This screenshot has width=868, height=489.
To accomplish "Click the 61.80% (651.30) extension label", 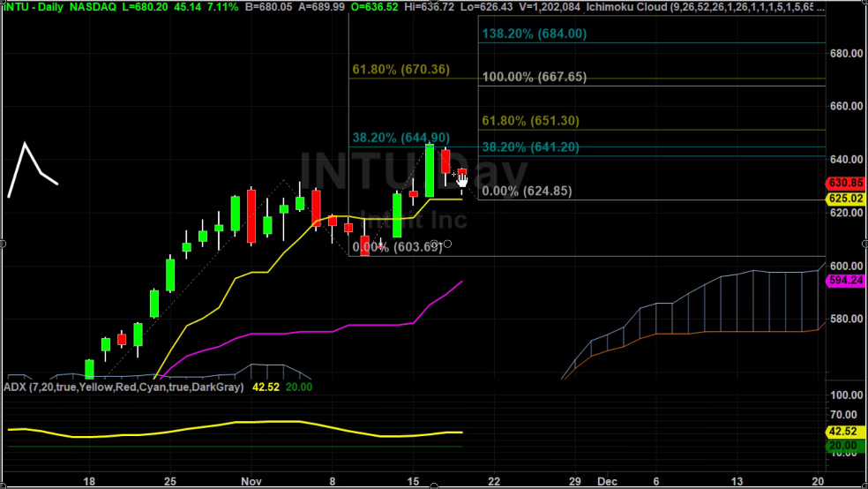I will pyautogui.click(x=530, y=121).
